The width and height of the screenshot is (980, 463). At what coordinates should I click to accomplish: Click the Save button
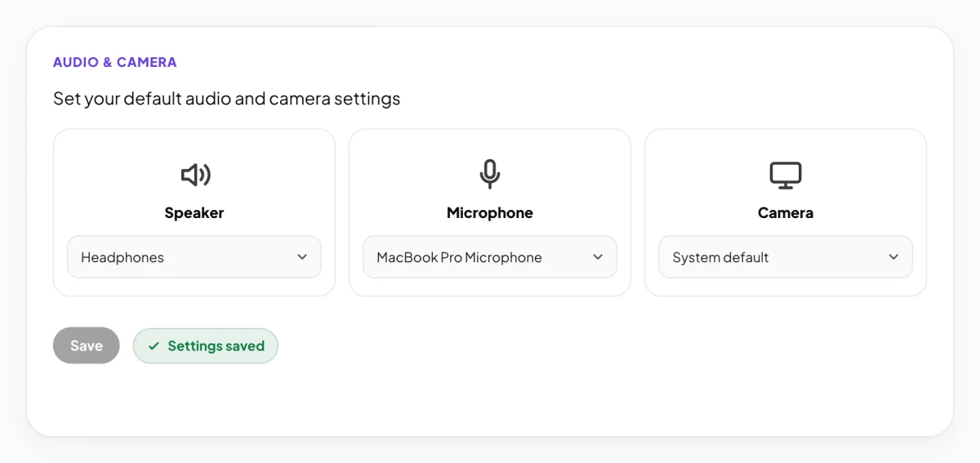pos(87,345)
